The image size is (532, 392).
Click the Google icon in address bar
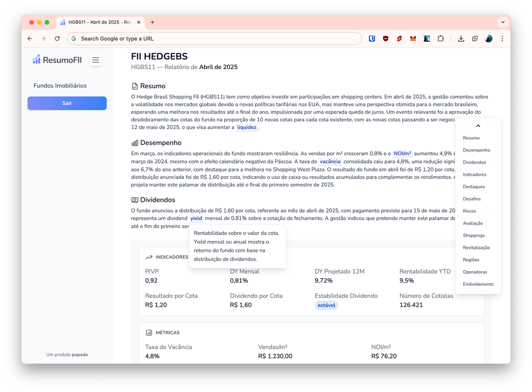(x=74, y=39)
